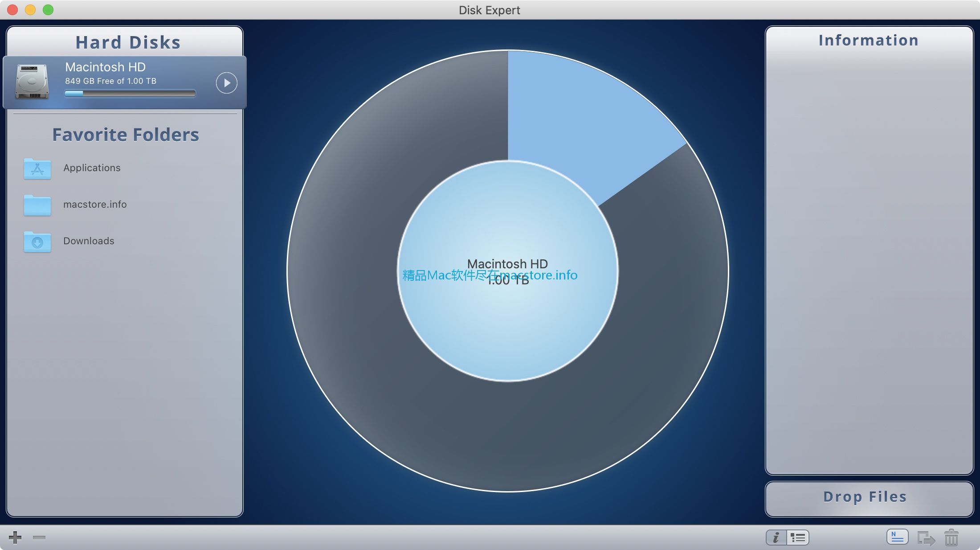Click the Macintosh HD hard drive icon
980x550 pixels.
[32, 82]
